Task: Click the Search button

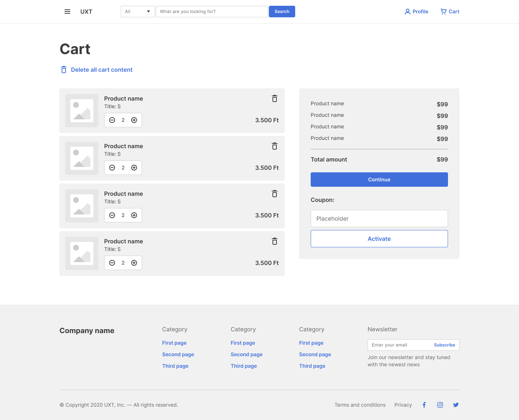Action: click(x=282, y=12)
